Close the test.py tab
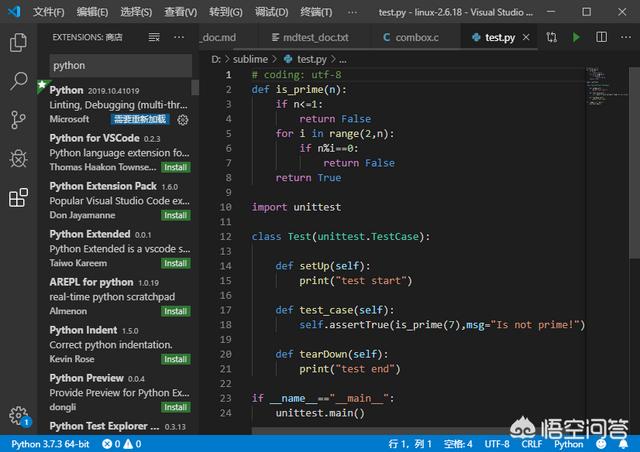The image size is (640, 452). click(526, 38)
